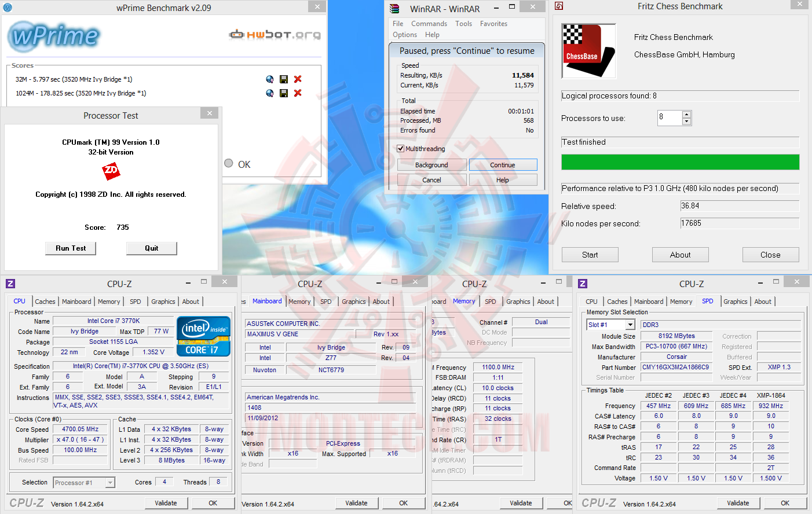Delete the 32M score with its red X
Image resolution: width=812 pixels, height=514 pixels.
[x=298, y=79]
